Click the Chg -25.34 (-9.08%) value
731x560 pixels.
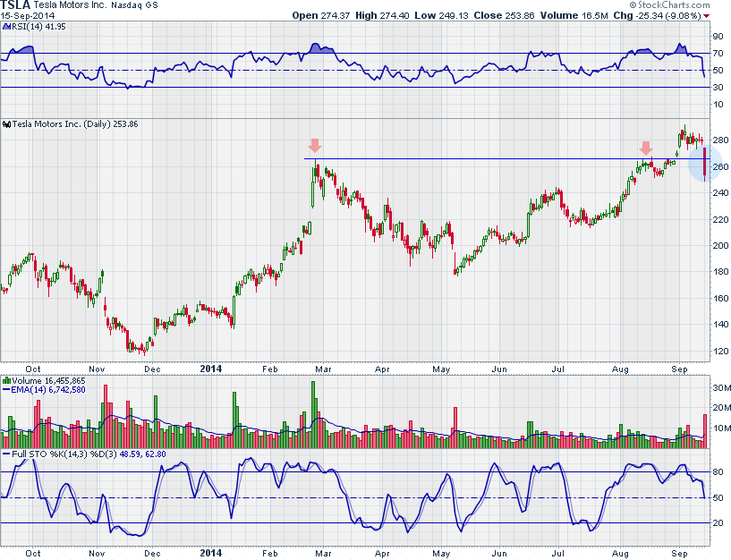click(x=658, y=15)
